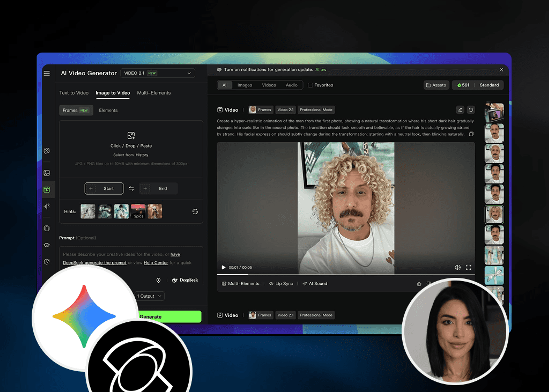Click the Allow notifications link

pos(321,70)
